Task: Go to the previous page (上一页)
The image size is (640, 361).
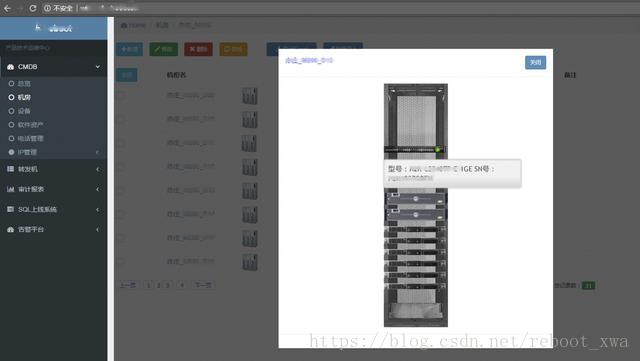Action: (x=128, y=285)
